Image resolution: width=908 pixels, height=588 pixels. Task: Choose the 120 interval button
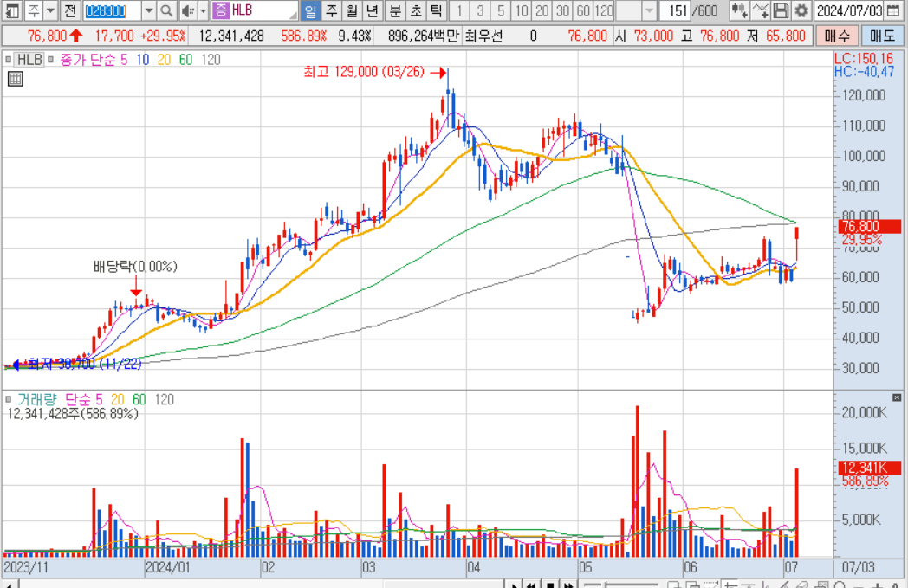pyautogui.click(x=604, y=10)
